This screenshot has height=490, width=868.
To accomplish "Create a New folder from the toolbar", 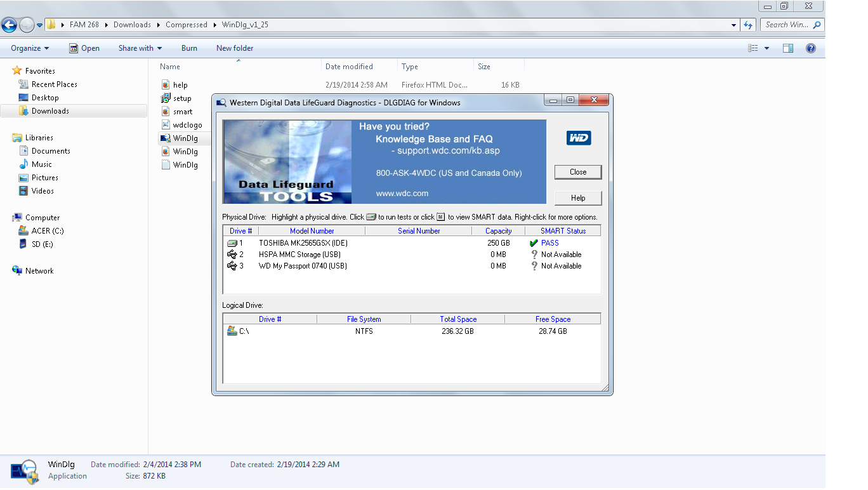I will pyautogui.click(x=235, y=48).
